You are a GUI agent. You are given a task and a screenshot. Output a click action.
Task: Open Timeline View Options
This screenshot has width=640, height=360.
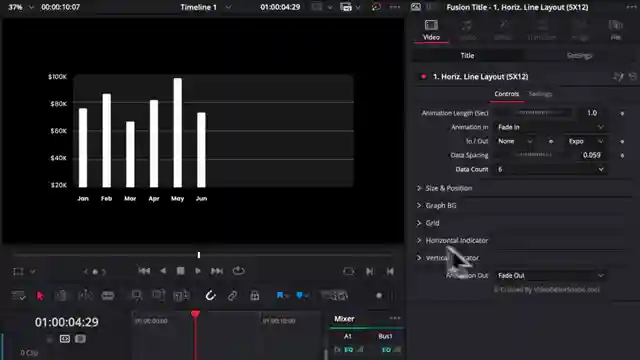coord(18,296)
